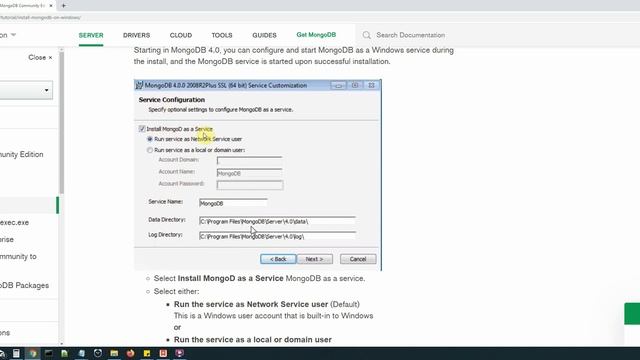Image resolution: width=640 pixels, height=360 pixels.
Task: Click the Next > button
Action: [x=315, y=259]
